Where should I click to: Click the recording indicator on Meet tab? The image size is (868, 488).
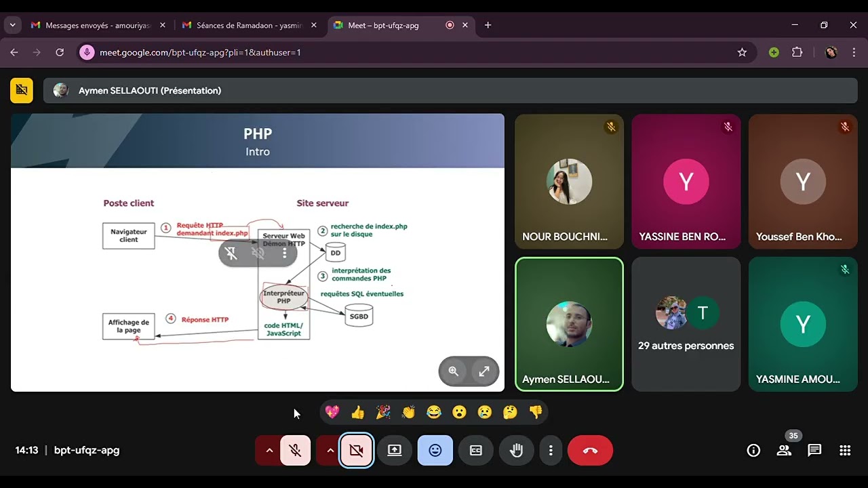[450, 25]
